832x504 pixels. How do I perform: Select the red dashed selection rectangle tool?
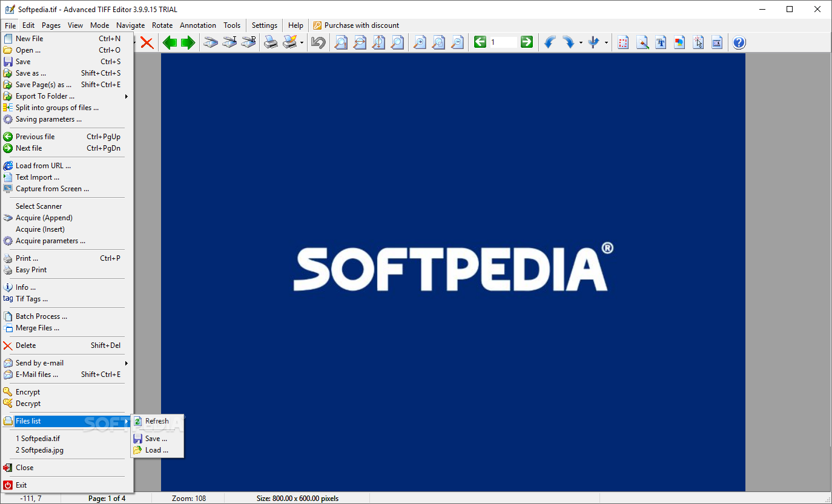tap(623, 42)
